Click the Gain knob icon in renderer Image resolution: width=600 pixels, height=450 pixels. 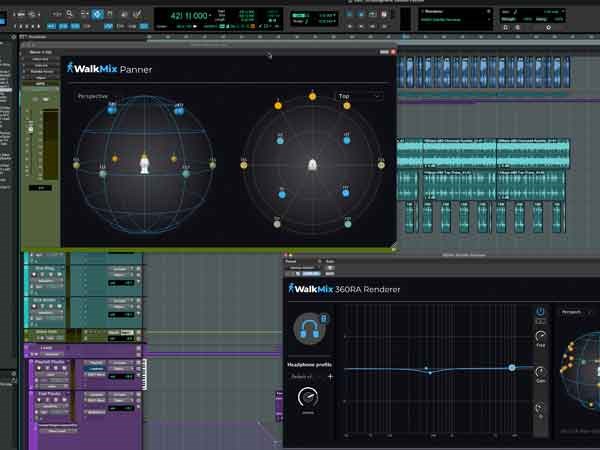pos(540,372)
